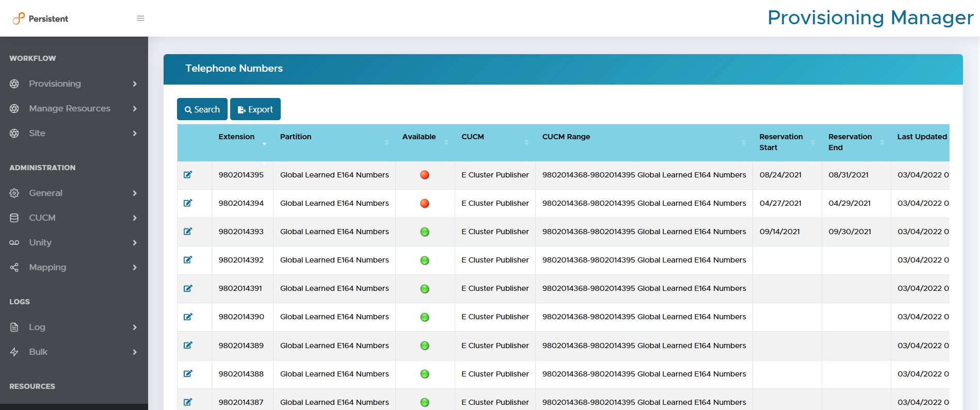Sort by Last Updated column
The height and width of the screenshot is (410, 980).
click(x=920, y=142)
